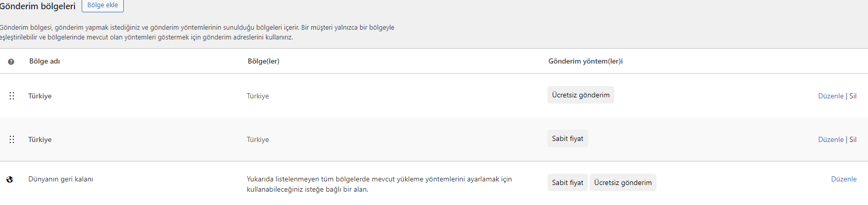
Task: Open the Dünyanın geri kalanı zone name
Action: point(61,179)
